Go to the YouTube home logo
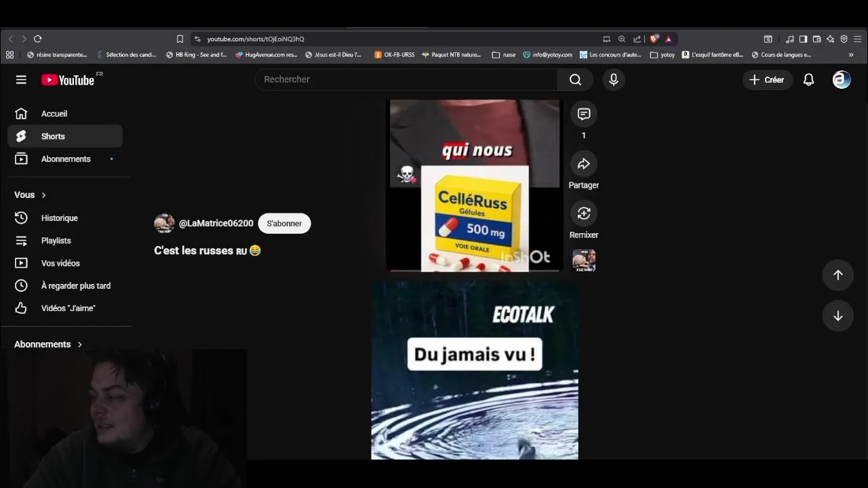 (68, 80)
